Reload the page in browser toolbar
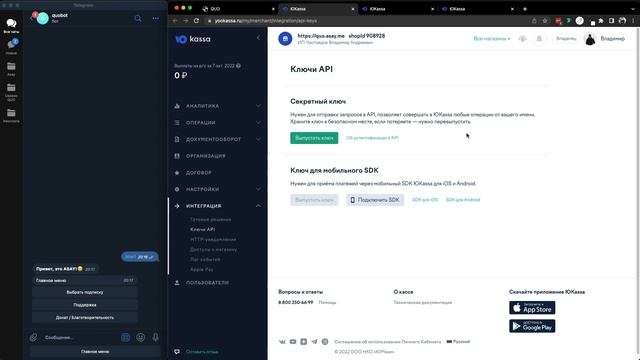Viewport: 640px width, 360px height. pos(196,20)
